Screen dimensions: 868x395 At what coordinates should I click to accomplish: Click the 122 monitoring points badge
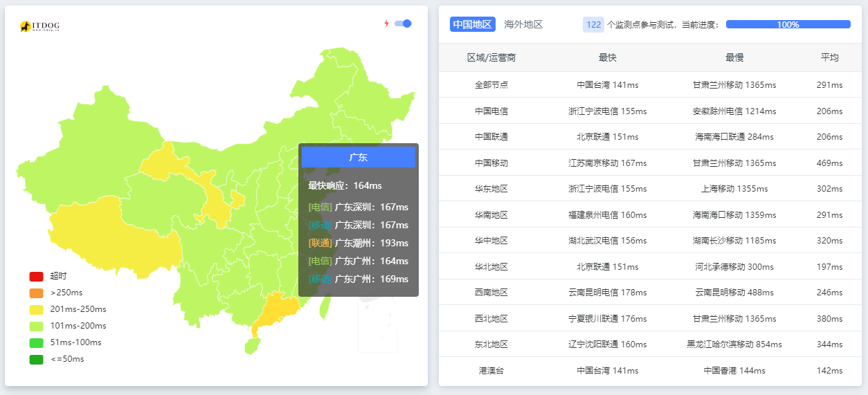coord(593,24)
